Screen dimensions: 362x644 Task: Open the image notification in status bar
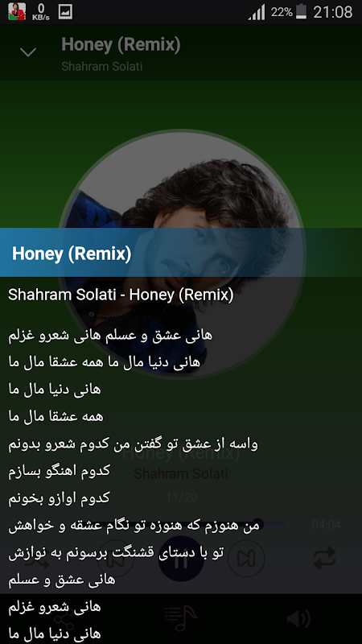[x=66, y=11]
